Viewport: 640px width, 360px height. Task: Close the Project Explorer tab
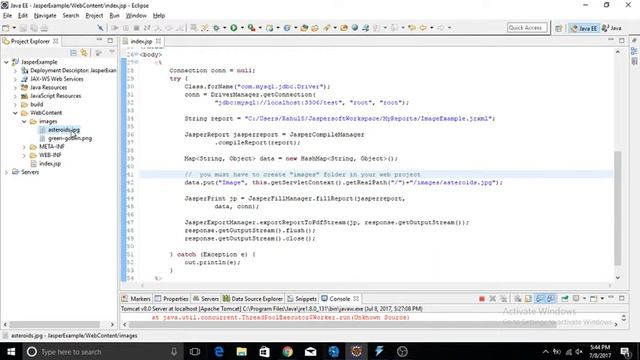56,41
